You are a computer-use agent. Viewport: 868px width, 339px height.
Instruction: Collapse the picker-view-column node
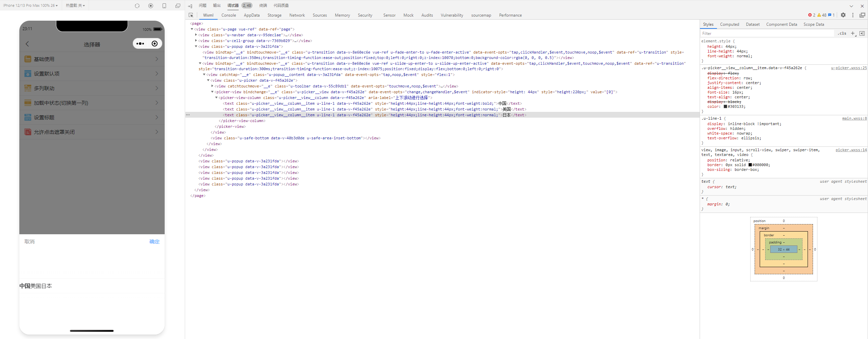tap(217, 98)
